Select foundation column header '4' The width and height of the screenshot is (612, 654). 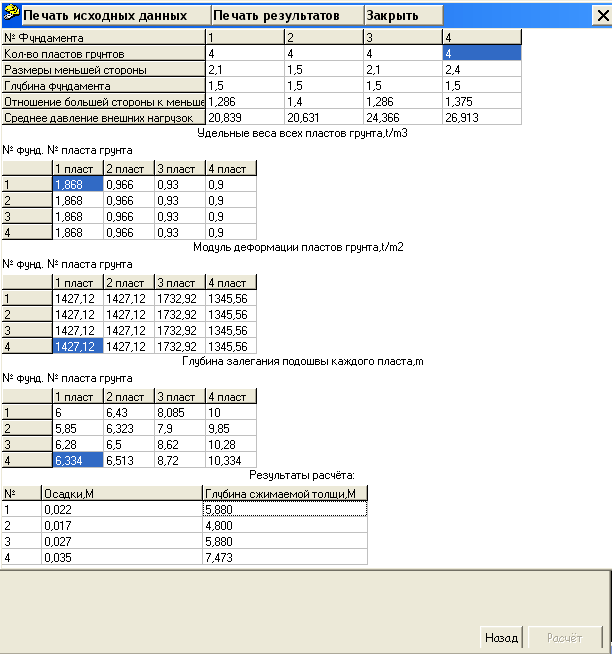click(482, 38)
